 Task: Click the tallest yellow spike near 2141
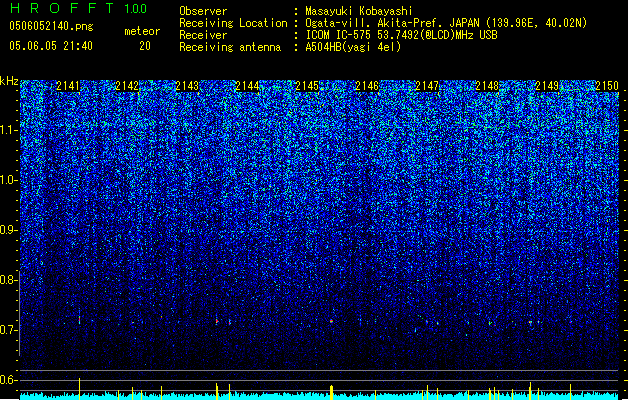point(79,388)
